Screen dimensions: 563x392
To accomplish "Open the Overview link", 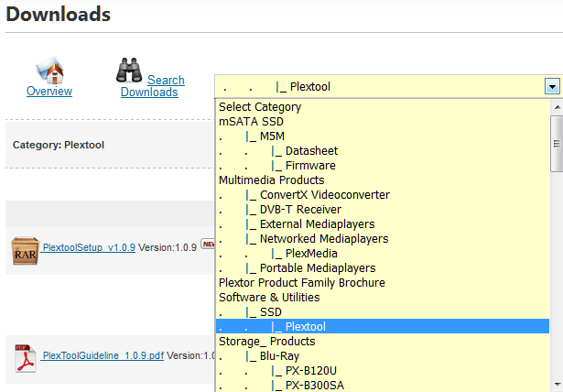I will coord(49,92).
